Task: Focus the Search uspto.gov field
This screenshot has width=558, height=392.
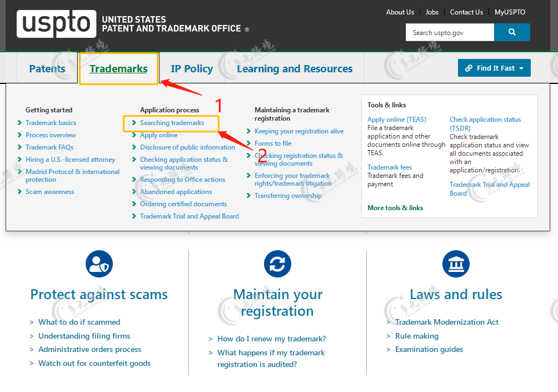Action: (x=450, y=32)
